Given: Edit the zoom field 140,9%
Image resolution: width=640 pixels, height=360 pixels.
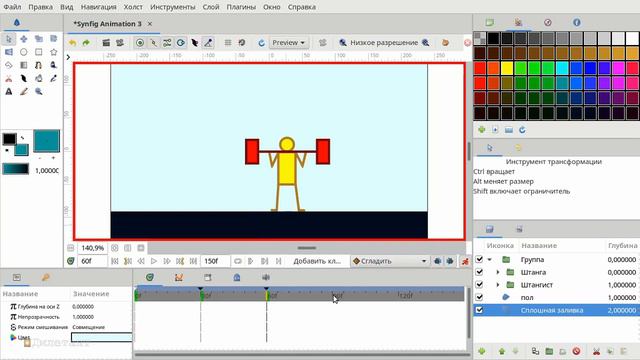Looking at the screenshot, I should [93, 248].
